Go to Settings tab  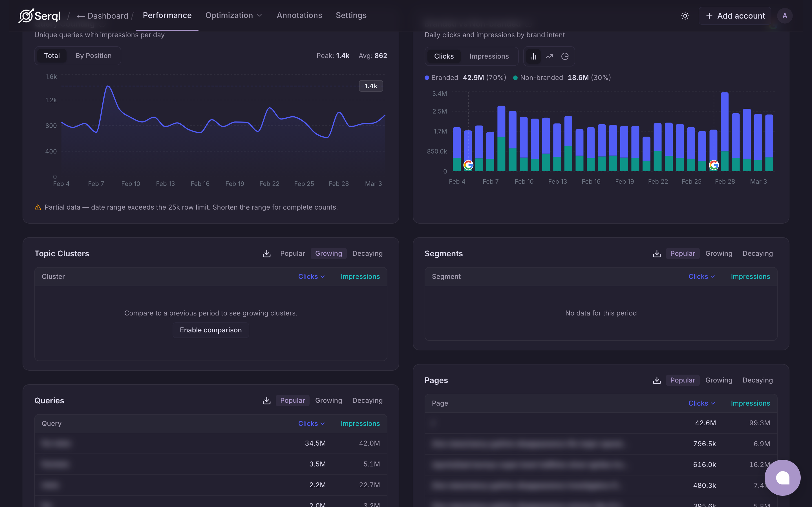(351, 15)
